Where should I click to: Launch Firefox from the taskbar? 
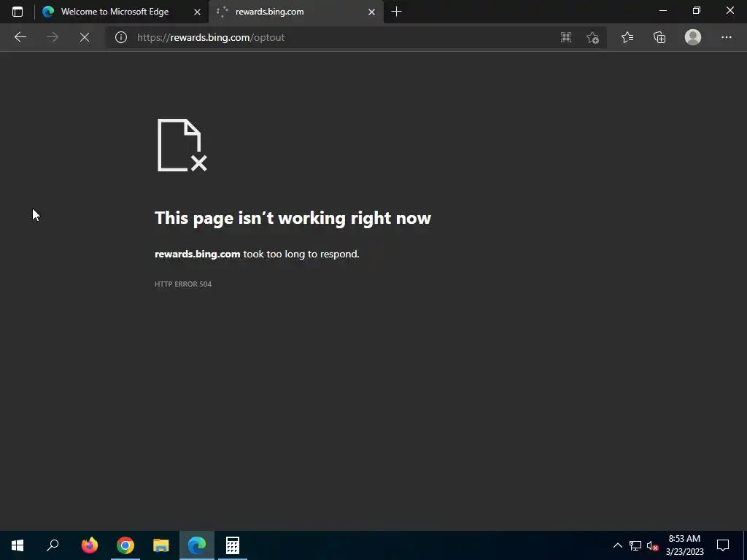(90, 545)
